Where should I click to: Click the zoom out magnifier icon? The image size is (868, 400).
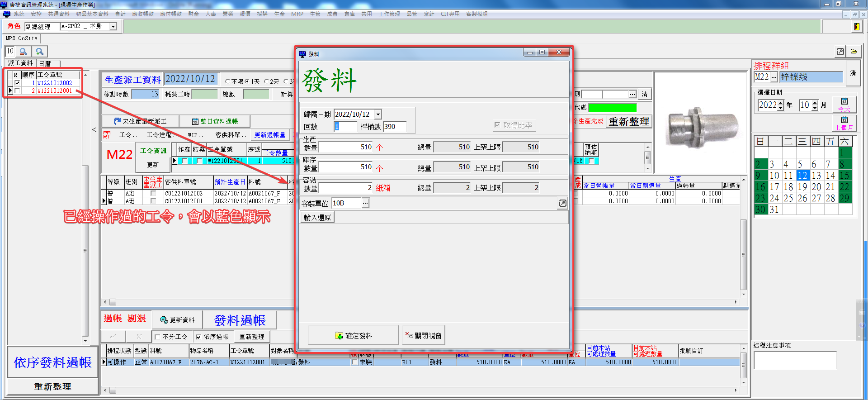coord(24,52)
